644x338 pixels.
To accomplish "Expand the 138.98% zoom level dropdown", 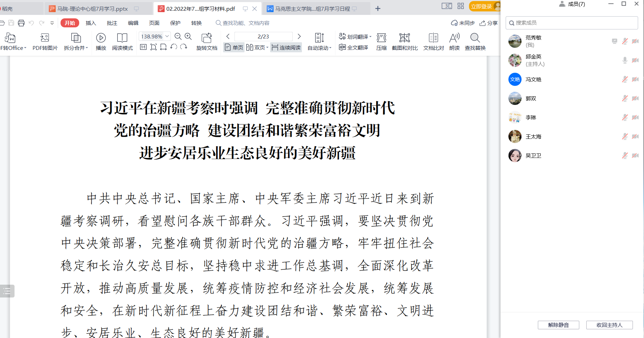I will pos(167,36).
